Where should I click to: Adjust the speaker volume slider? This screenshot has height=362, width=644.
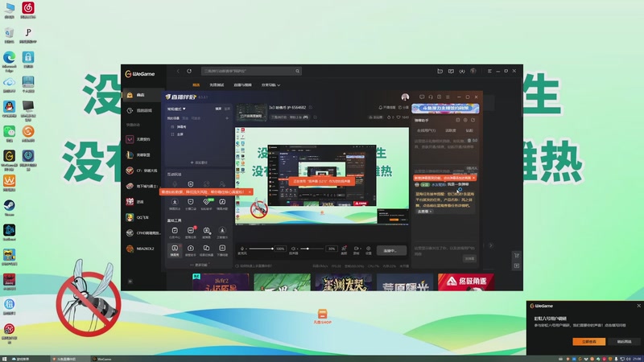click(312, 249)
